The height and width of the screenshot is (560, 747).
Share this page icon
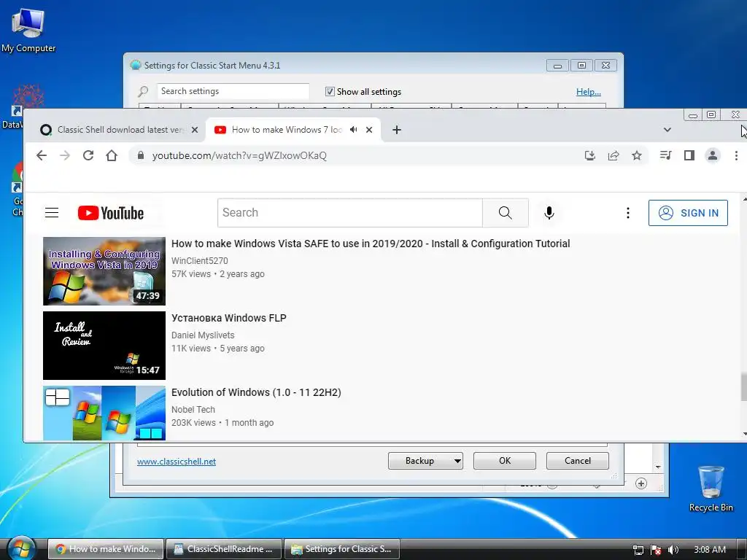pos(613,155)
